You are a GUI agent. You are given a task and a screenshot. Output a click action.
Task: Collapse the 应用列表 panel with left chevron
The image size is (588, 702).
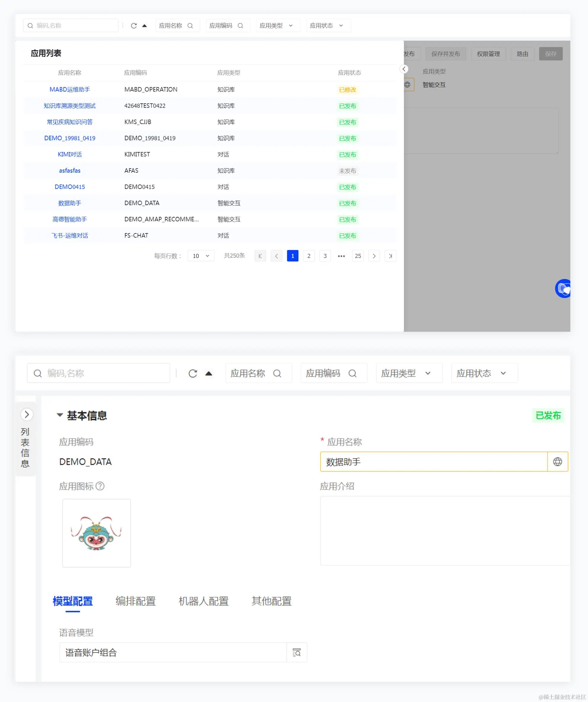point(404,69)
